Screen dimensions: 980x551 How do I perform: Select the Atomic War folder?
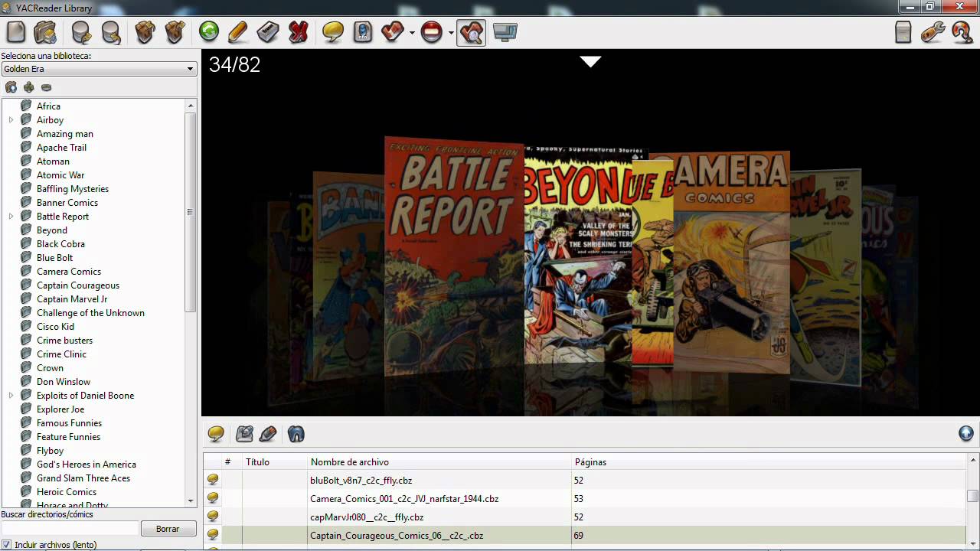pyautogui.click(x=60, y=175)
